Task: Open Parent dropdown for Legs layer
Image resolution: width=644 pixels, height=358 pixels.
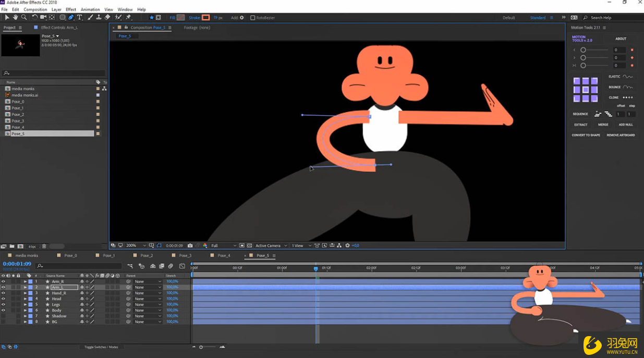Action: coord(148,304)
